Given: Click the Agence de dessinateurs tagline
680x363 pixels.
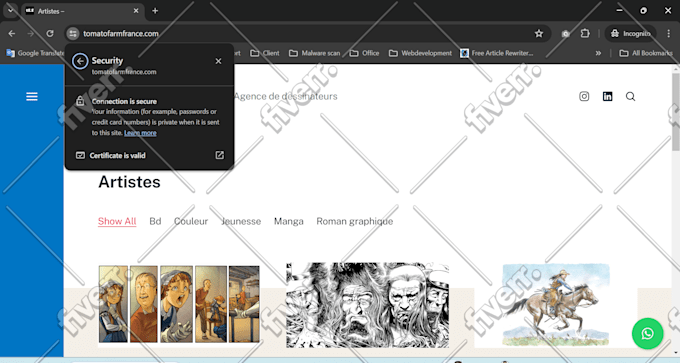Looking at the screenshot, I should tap(286, 96).
